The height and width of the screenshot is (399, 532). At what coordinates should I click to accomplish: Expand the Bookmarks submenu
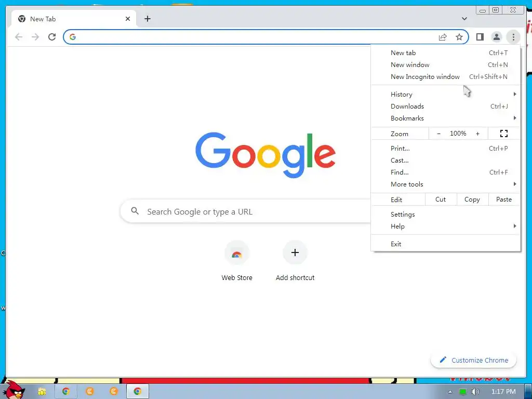(445, 118)
